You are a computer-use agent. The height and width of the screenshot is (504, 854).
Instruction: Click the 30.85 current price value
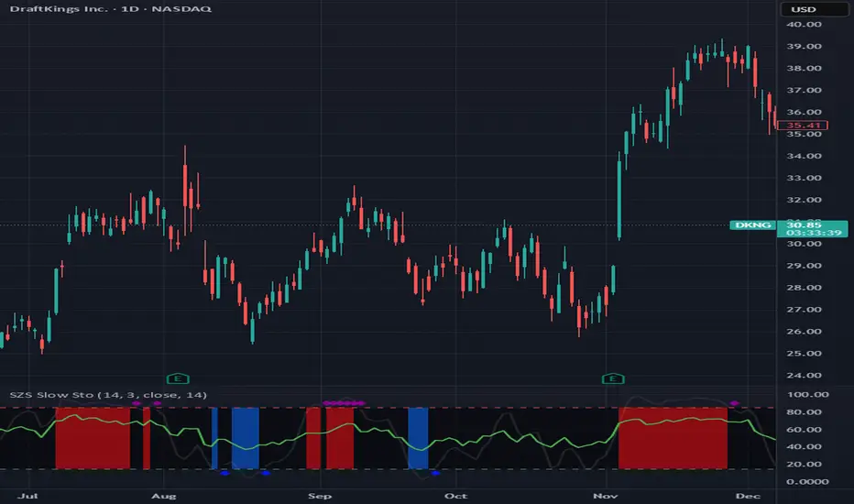pyautogui.click(x=804, y=225)
